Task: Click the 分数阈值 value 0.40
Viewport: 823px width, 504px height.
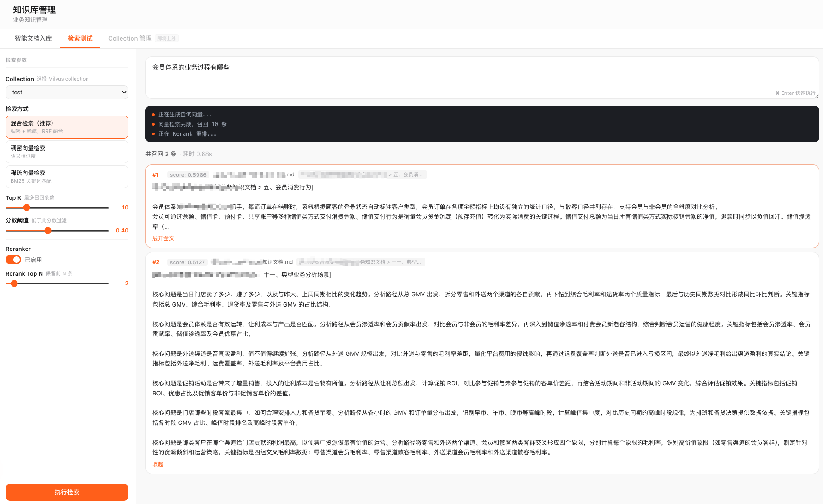Action: pos(122,231)
